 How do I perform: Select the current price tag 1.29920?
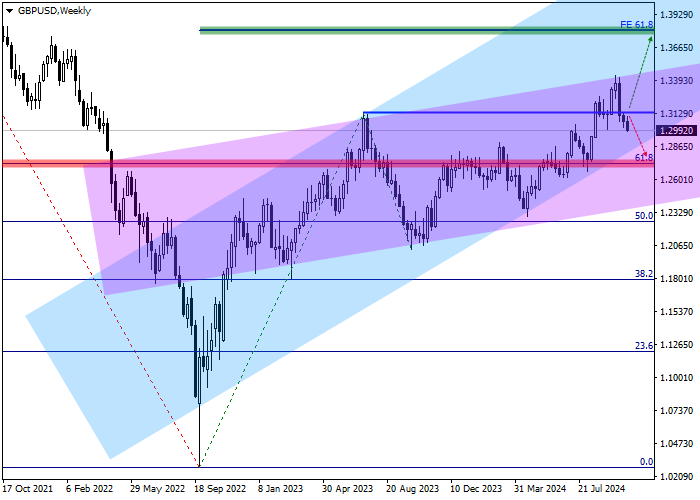676,130
